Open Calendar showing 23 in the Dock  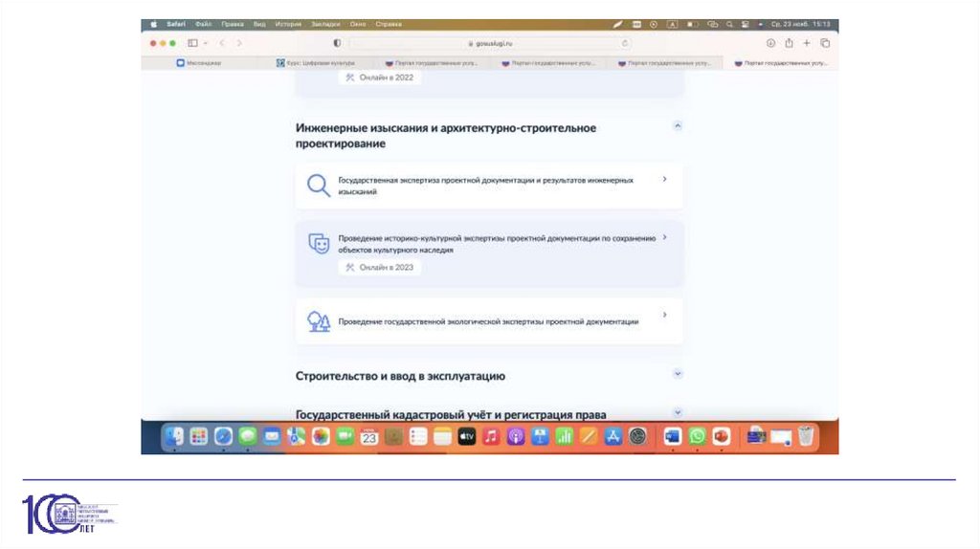coord(369,436)
